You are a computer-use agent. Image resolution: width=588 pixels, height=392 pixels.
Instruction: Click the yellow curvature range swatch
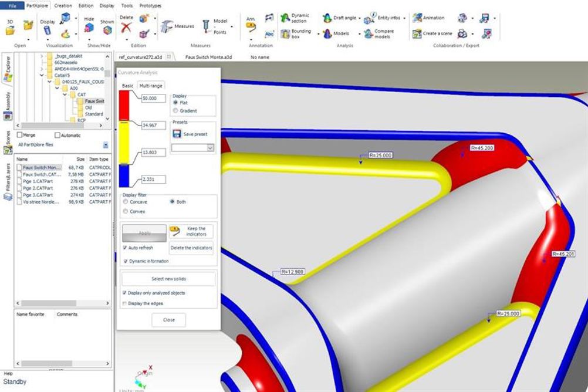click(124, 143)
